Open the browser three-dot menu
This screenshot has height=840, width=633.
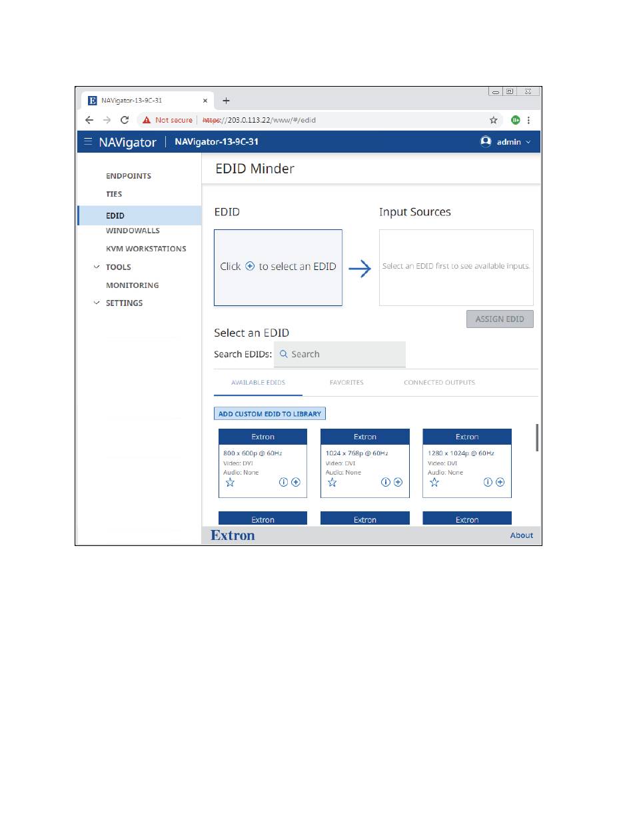click(529, 120)
